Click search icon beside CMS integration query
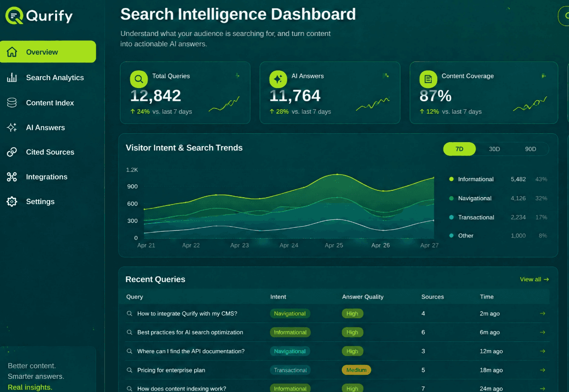 point(129,313)
